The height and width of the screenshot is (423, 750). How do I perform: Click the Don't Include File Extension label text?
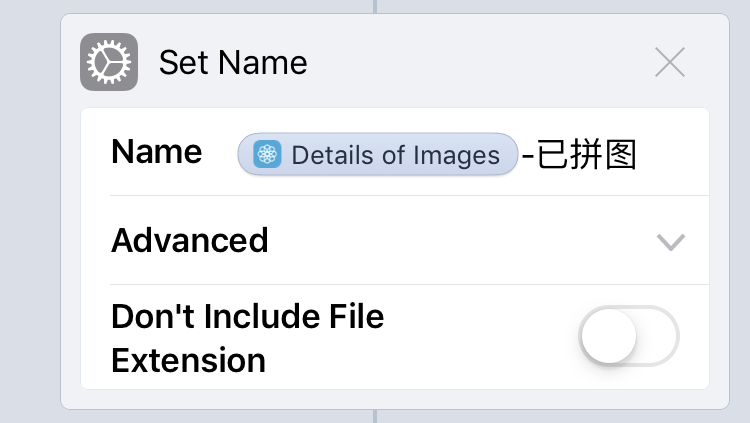[247, 337]
